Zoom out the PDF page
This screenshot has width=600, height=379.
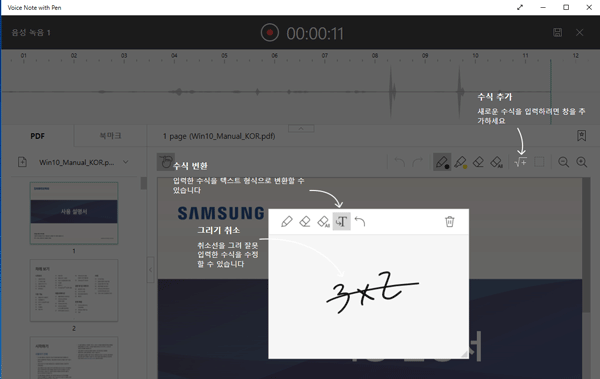563,162
